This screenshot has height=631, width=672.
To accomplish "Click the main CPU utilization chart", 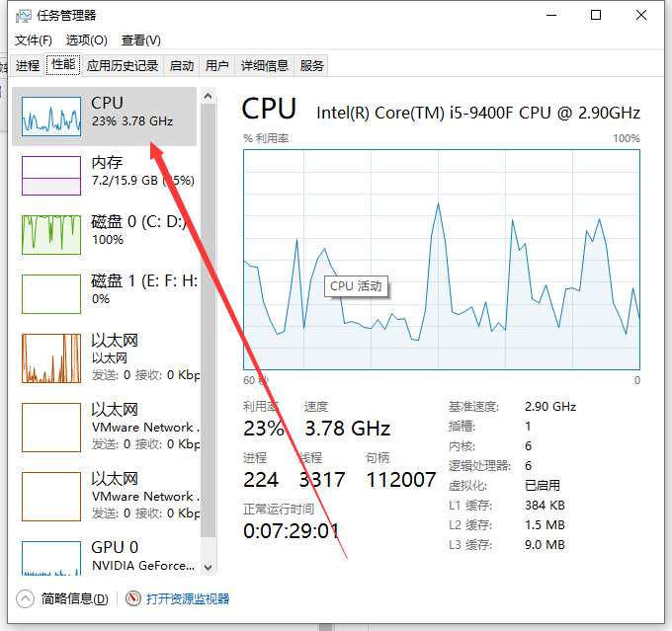I will click(442, 259).
